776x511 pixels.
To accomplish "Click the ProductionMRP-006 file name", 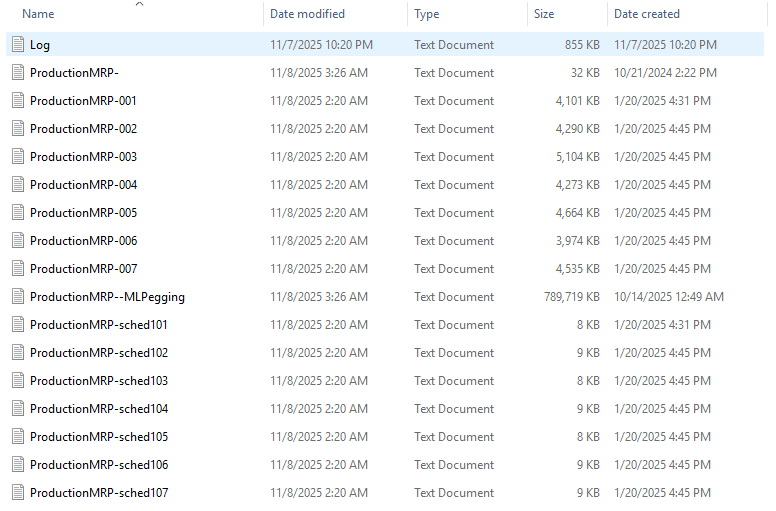I will [x=84, y=241].
